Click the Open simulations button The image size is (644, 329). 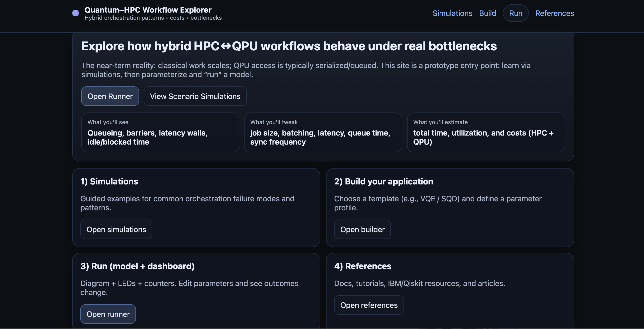(116, 229)
